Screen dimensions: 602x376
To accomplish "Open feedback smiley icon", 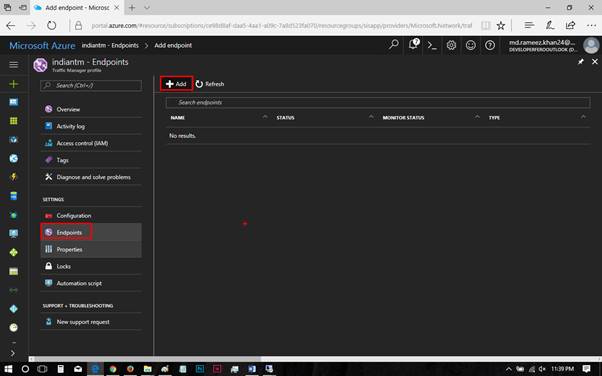I will tap(471, 45).
